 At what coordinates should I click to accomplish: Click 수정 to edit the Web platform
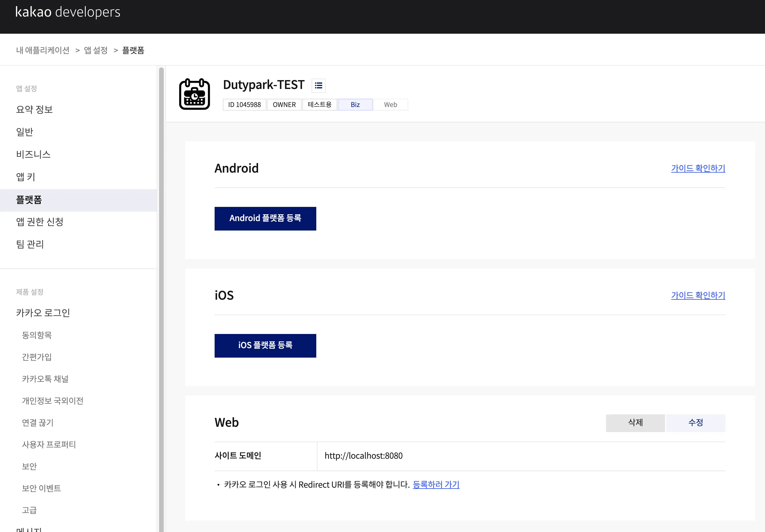click(695, 423)
